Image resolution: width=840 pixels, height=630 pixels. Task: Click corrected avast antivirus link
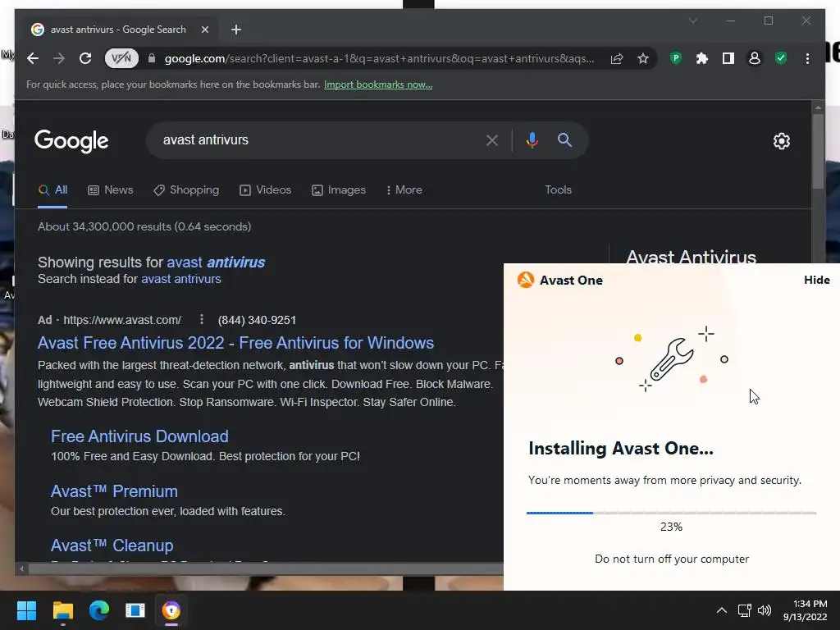216,262
